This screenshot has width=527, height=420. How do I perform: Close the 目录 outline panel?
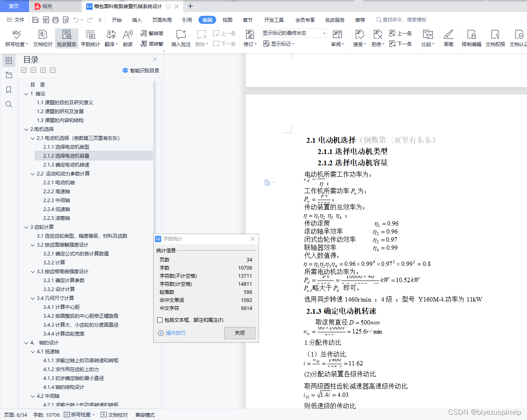click(x=155, y=59)
